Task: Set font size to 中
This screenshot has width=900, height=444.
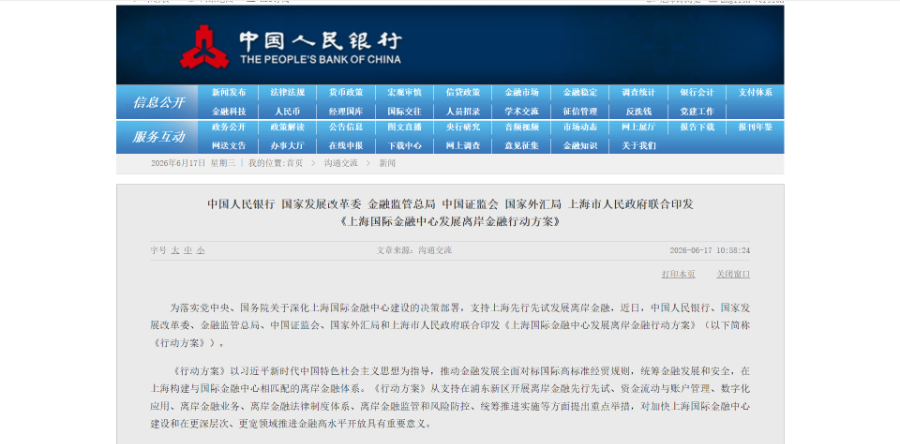Action: point(188,251)
